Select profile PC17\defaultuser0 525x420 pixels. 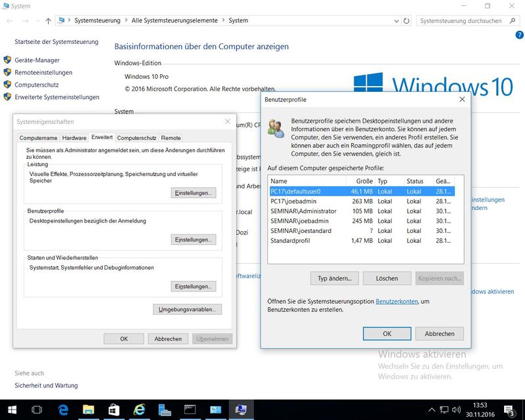[x=362, y=192]
